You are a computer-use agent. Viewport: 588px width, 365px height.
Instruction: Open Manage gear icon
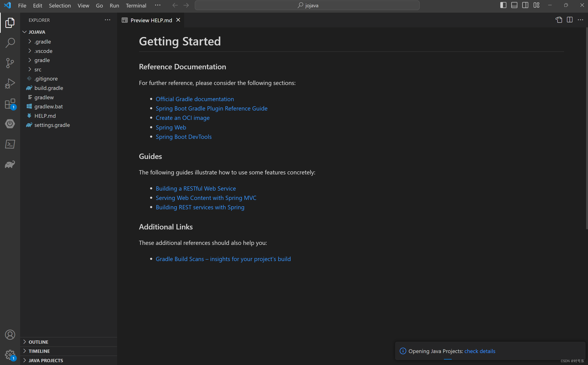point(10,355)
